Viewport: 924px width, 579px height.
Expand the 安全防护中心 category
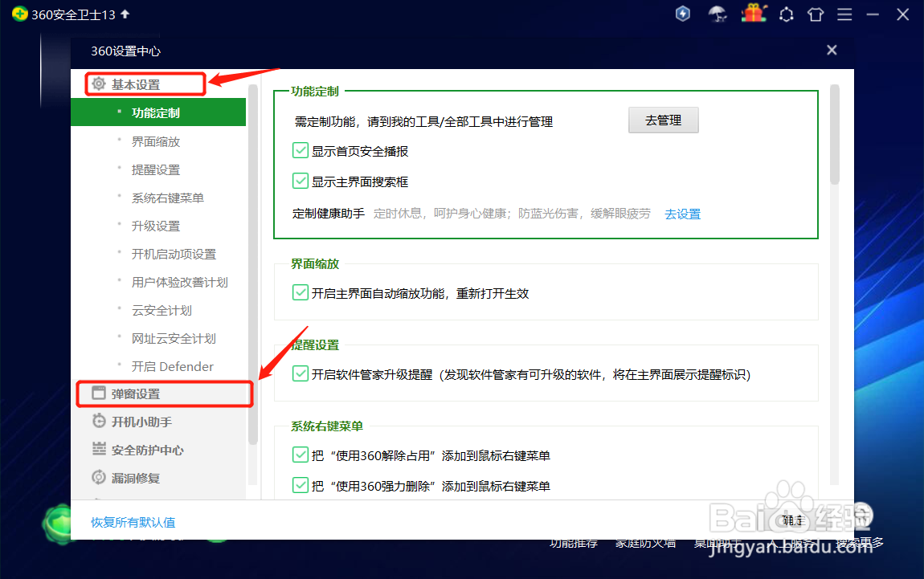(x=147, y=450)
